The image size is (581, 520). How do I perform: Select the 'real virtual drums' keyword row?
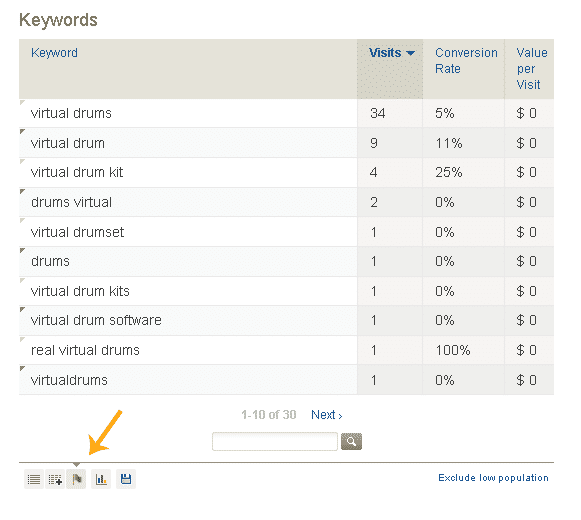[286, 350]
